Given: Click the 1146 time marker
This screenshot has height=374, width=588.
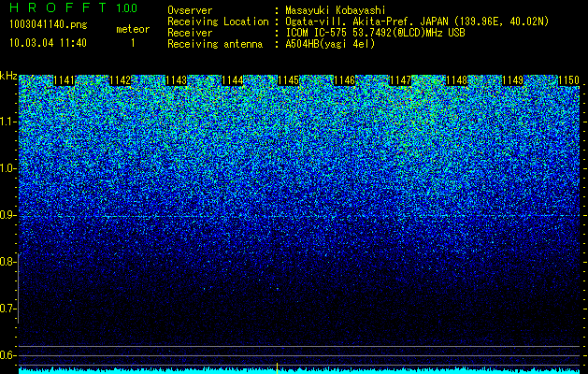Looking at the screenshot, I should pos(345,80).
